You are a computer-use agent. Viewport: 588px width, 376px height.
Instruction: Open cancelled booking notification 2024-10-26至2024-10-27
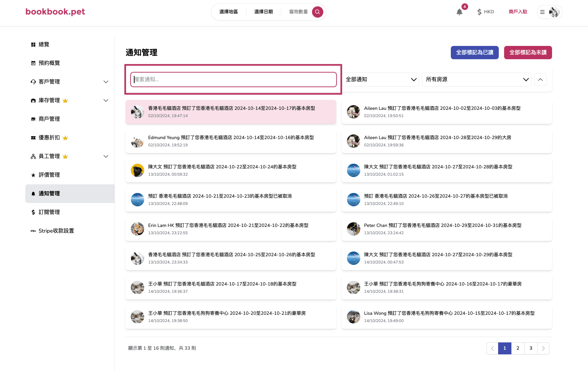[x=447, y=200]
